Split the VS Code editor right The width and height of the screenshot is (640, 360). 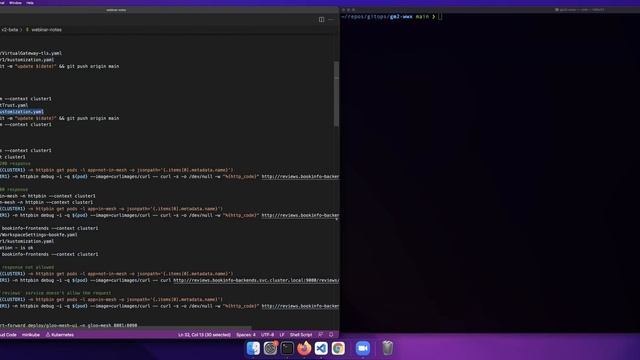point(321,20)
